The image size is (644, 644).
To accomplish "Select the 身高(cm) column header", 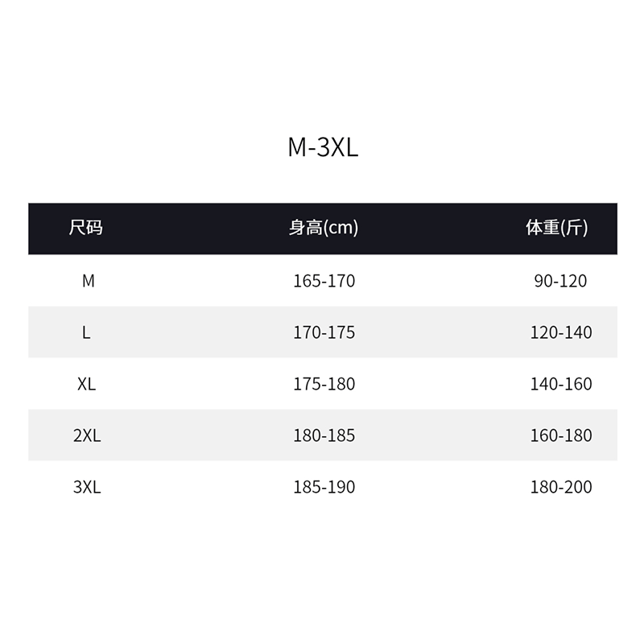I will click(324, 228).
